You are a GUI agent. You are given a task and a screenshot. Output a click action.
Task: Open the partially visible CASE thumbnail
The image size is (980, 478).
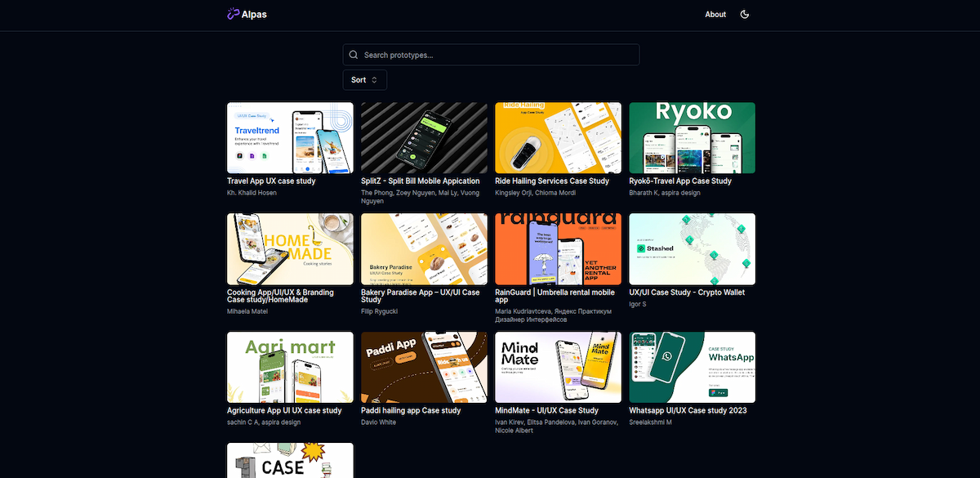[290, 460]
